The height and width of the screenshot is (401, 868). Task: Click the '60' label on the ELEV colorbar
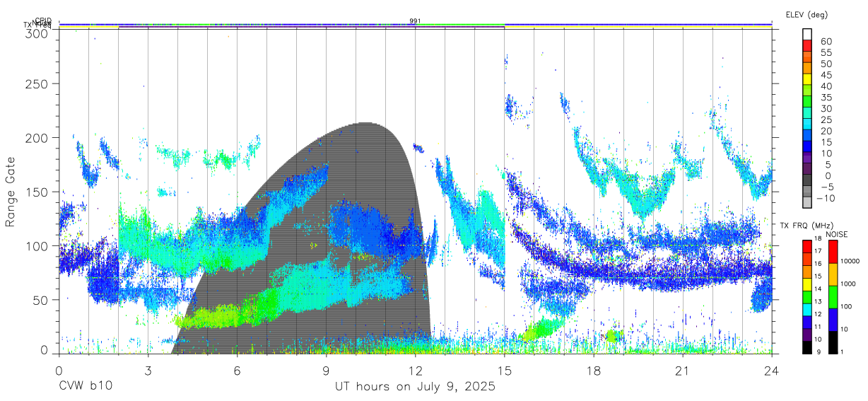826,42
